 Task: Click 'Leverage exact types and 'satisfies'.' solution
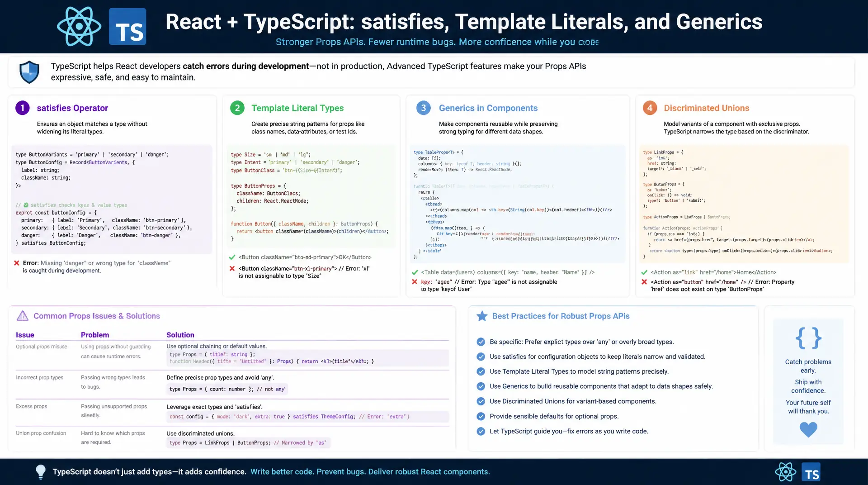[214, 407]
